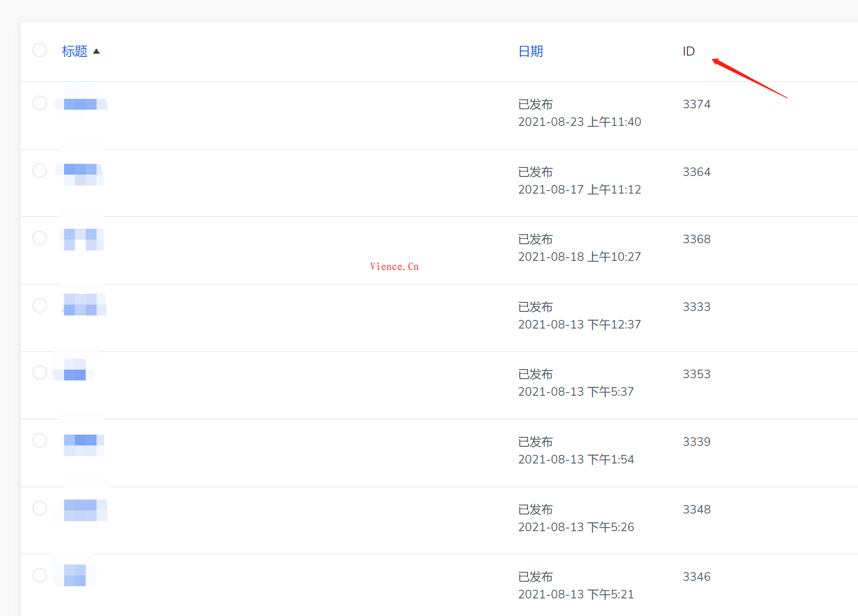Click the 已发布 label of post 3346
Viewport: 858px width, 616px height.
(535, 576)
